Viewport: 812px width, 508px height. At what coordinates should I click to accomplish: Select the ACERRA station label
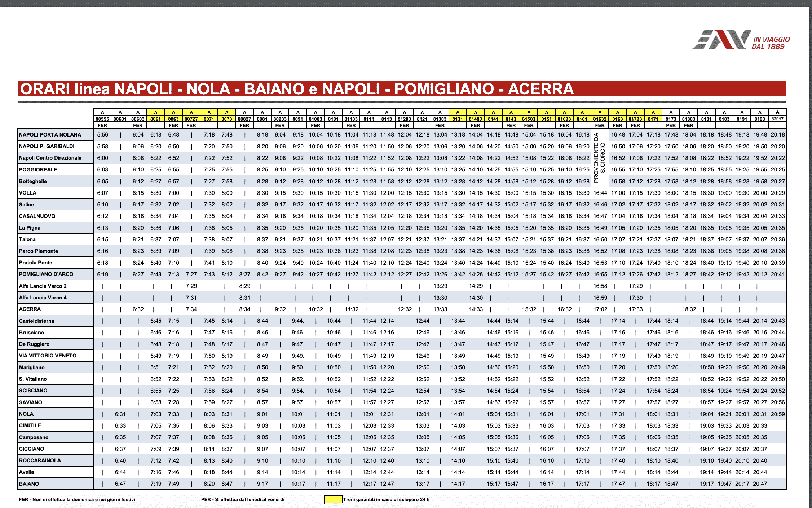tap(30, 309)
